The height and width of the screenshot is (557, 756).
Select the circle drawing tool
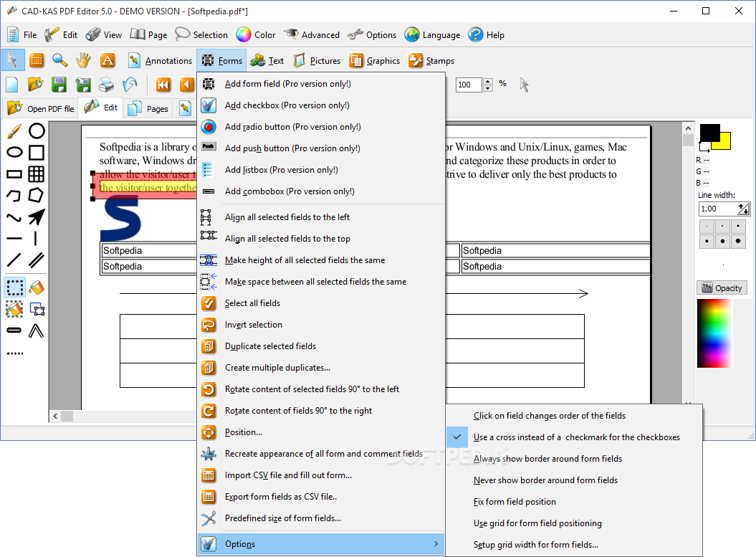point(37,130)
